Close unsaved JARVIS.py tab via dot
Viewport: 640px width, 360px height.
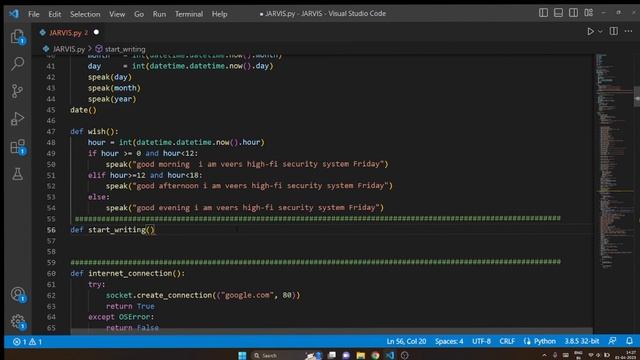tap(96, 32)
